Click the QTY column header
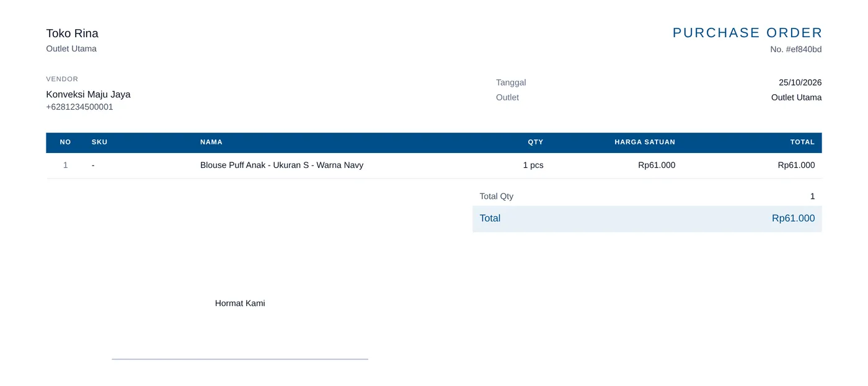This screenshot has width=868, height=386. (x=536, y=143)
